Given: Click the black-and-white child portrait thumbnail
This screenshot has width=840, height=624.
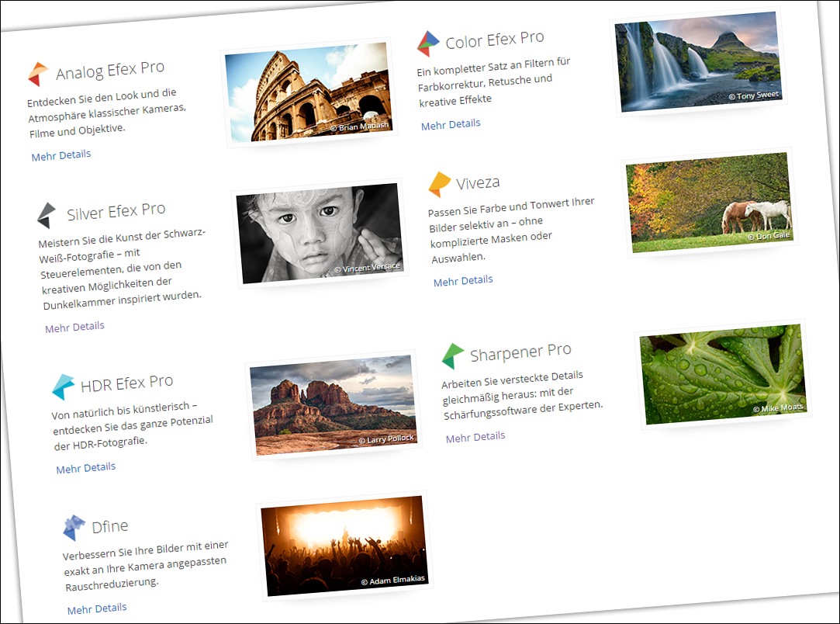Looking at the screenshot, I should (x=320, y=233).
